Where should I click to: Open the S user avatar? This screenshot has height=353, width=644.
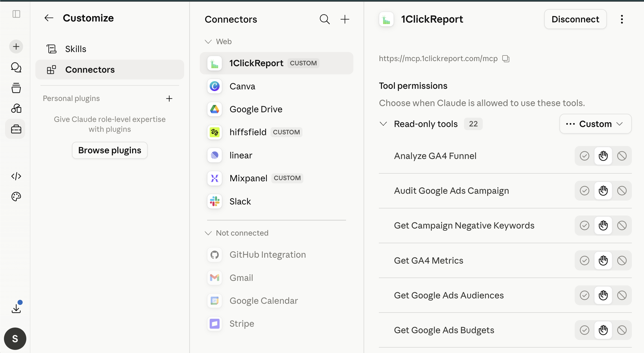click(15, 339)
